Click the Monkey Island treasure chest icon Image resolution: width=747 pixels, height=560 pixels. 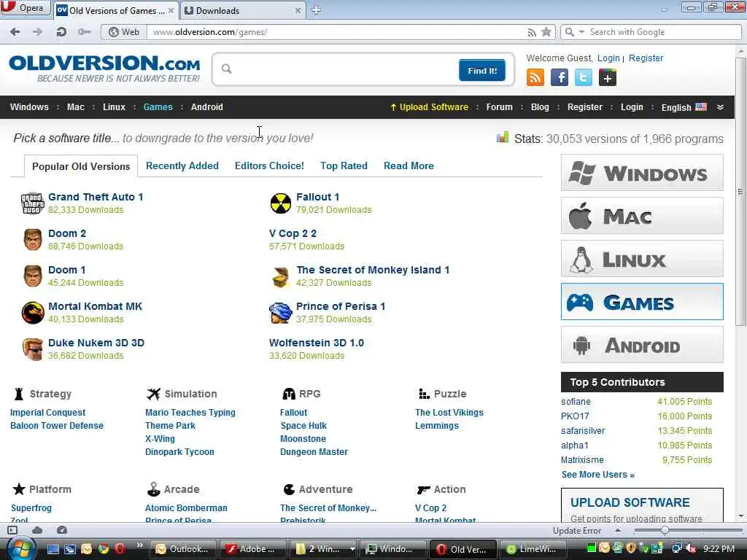click(281, 277)
